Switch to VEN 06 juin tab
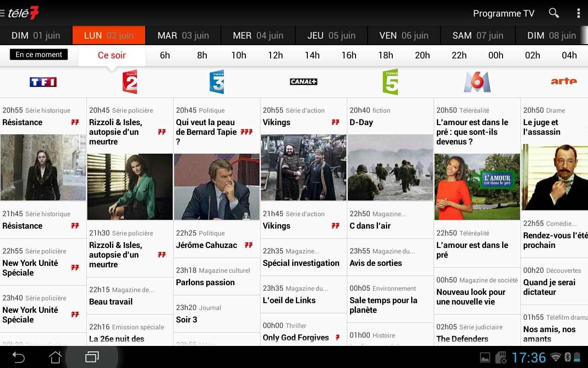 (x=405, y=35)
